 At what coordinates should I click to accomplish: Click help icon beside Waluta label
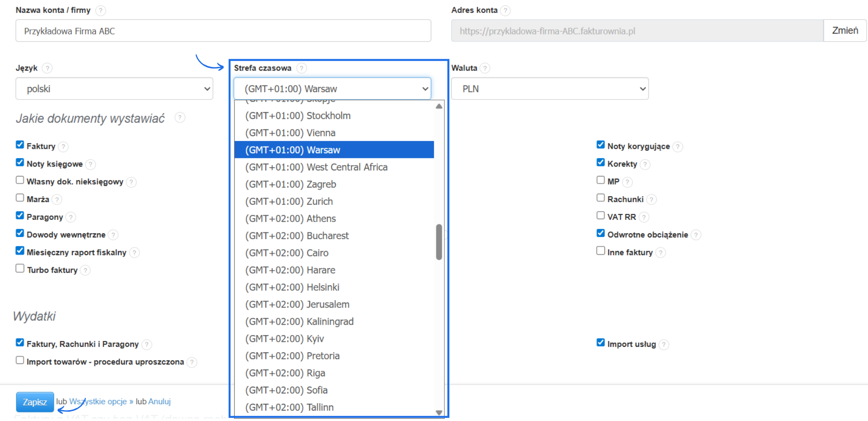(485, 68)
